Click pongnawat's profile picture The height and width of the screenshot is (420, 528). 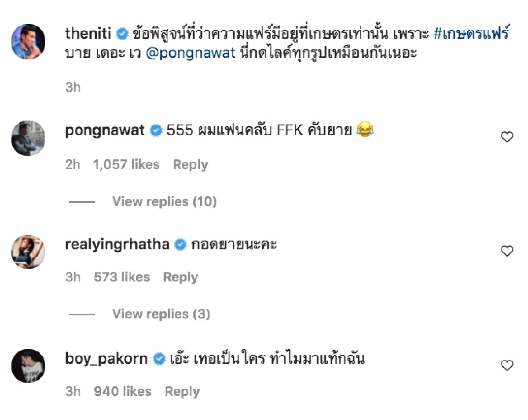(x=28, y=138)
